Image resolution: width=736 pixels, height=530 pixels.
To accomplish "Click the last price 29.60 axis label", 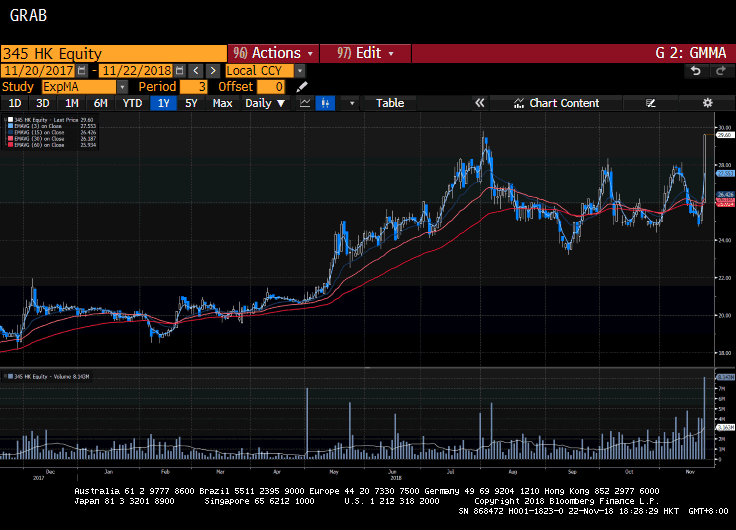I will [725, 135].
